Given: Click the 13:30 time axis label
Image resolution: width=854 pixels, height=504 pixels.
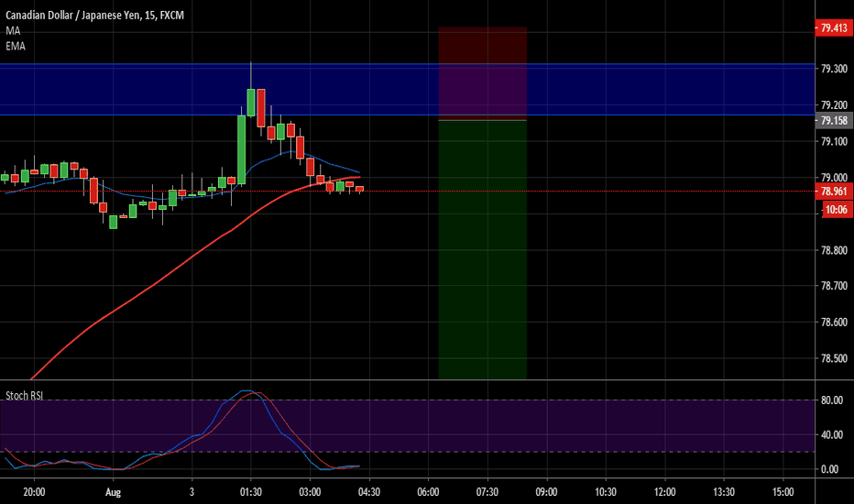Looking at the screenshot, I should tap(724, 492).
